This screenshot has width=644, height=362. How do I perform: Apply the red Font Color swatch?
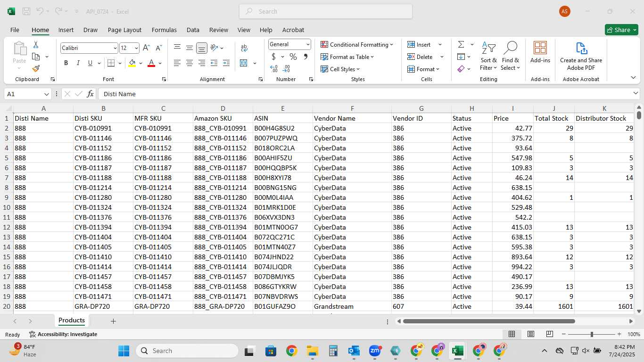pos(151,63)
